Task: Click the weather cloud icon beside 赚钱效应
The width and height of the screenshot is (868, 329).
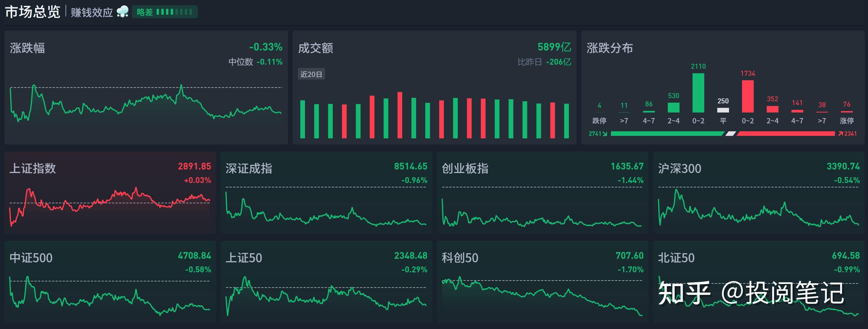Action: 123,12
